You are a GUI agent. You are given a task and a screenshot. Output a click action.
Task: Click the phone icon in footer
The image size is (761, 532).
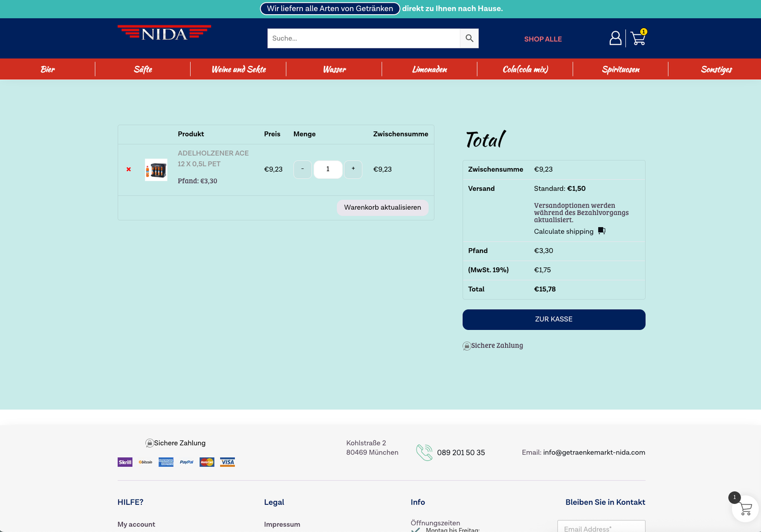coord(424,453)
